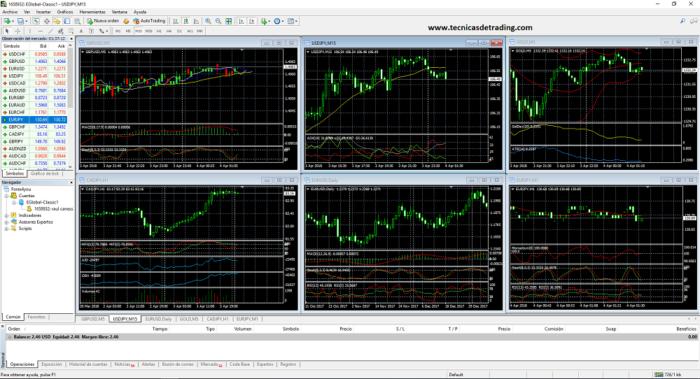Toggle the Market Watch panel icon
The width and height of the screenshot is (700, 379).
pyautogui.click(x=36, y=21)
